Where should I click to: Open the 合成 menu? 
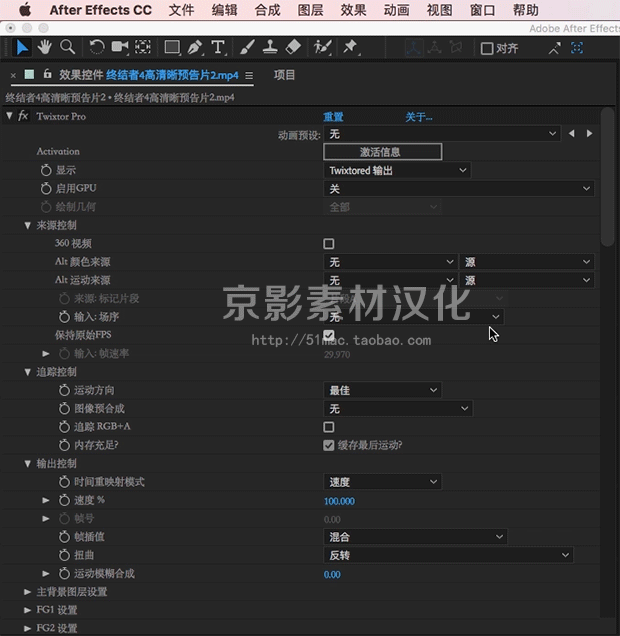point(267,10)
